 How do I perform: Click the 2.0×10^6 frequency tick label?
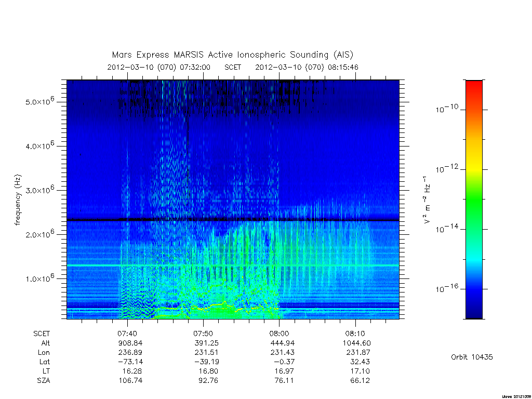tap(40, 234)
